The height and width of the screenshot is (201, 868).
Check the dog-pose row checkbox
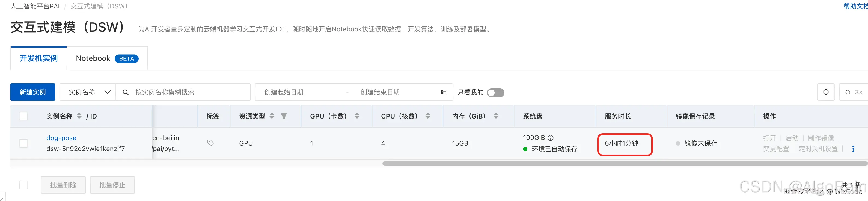(23, 143)
